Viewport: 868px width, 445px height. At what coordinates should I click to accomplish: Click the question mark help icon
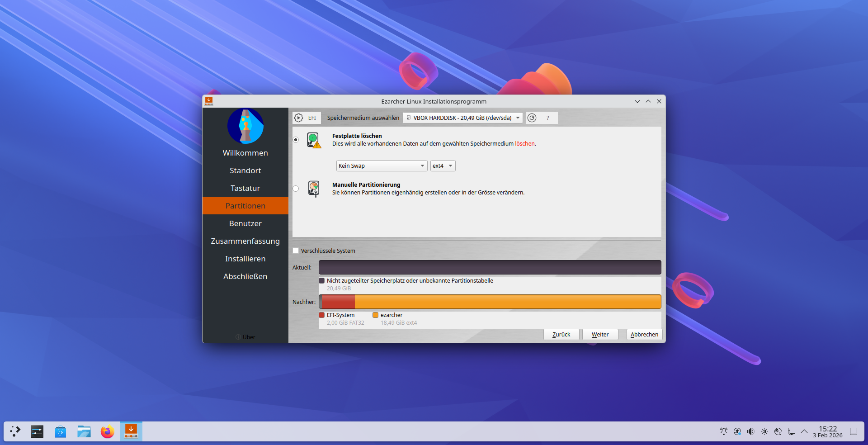[548, 118]
